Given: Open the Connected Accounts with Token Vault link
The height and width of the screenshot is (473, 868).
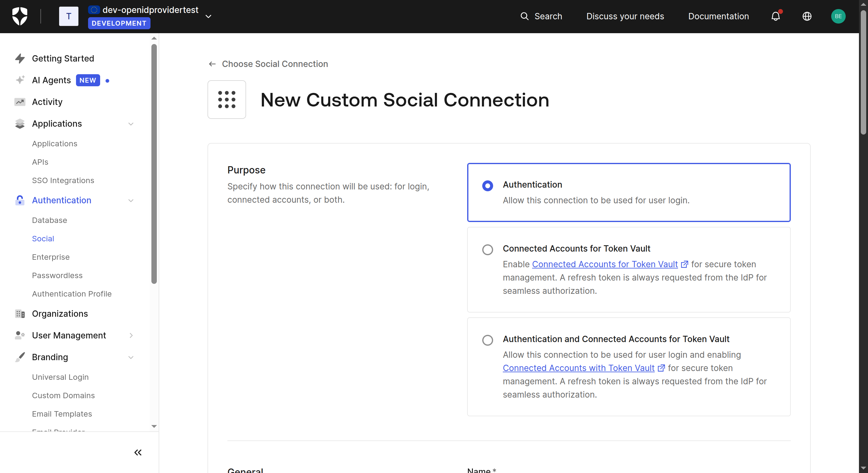Looking at the screenshot, I should (x=578, y=368).
